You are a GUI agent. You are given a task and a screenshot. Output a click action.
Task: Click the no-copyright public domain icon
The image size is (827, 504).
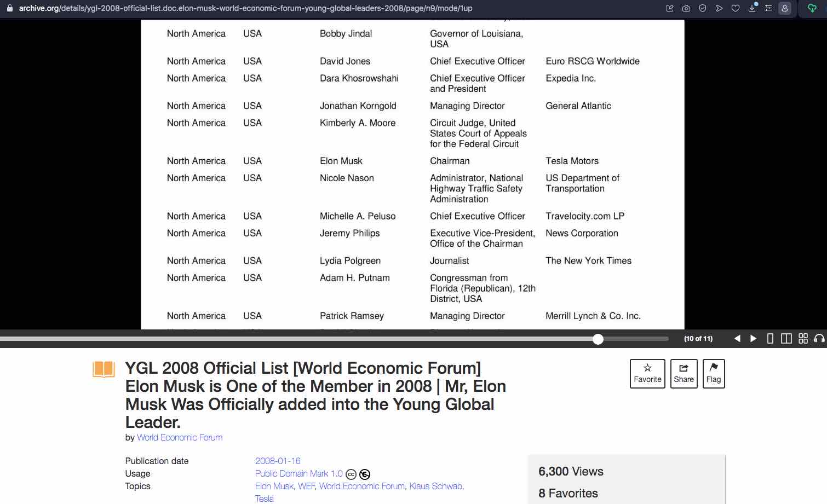(x=365, y=474)
